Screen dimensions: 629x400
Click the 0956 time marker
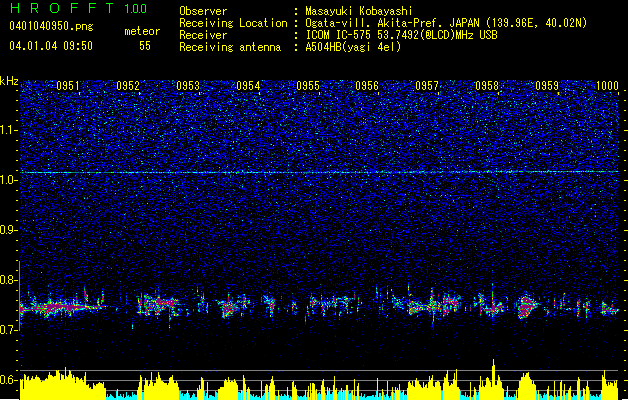[x=367, y=86]
